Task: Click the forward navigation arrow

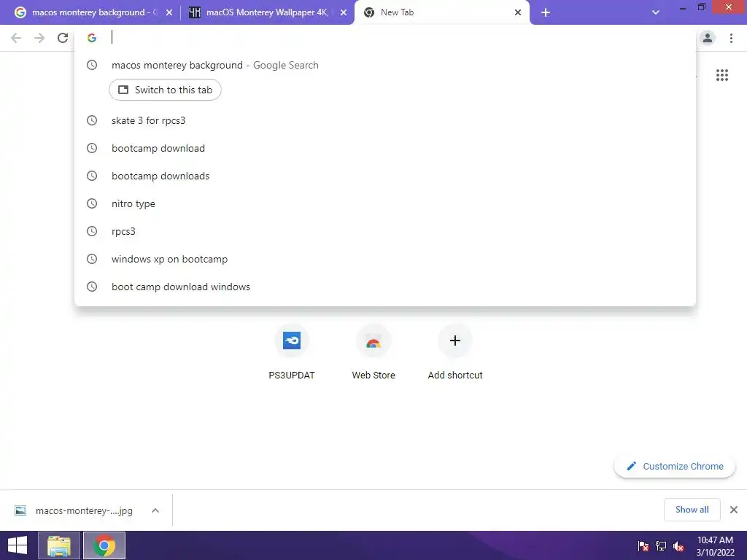Action: click(x=39, y=38)
